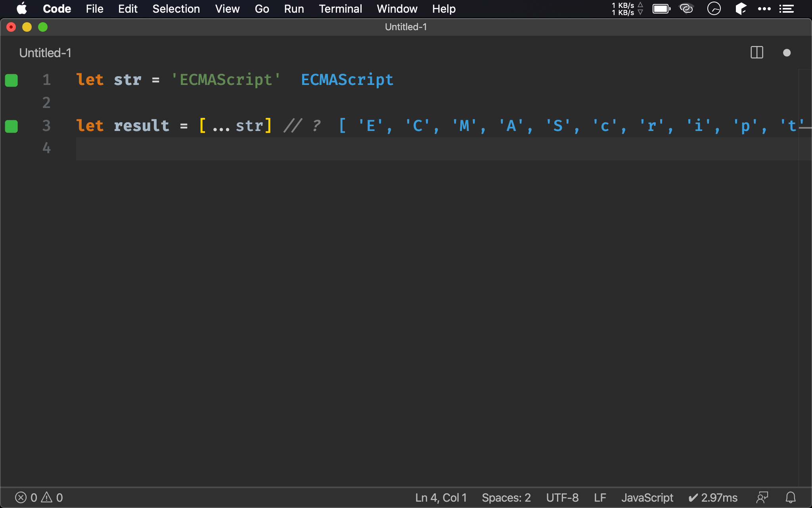The image size is (812, 508).
Task: Open the notifications bell in status bar
Action: point(790,497)
